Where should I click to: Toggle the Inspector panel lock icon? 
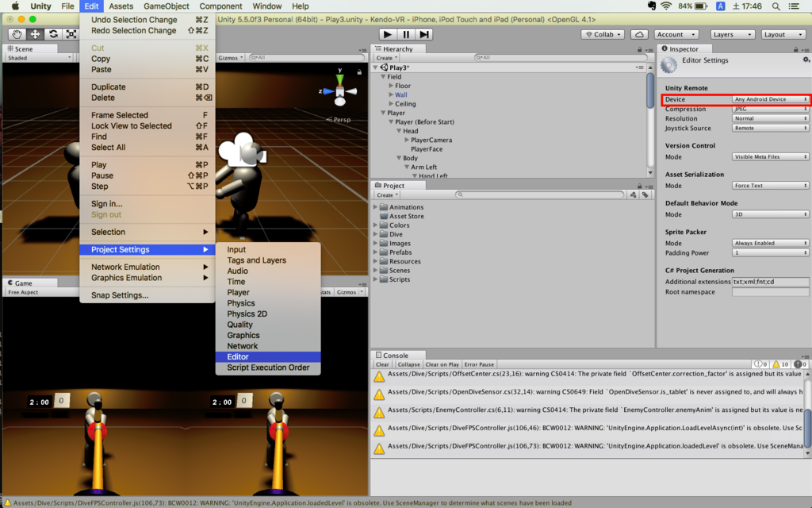pyautogui.click(x=796, y=49)
